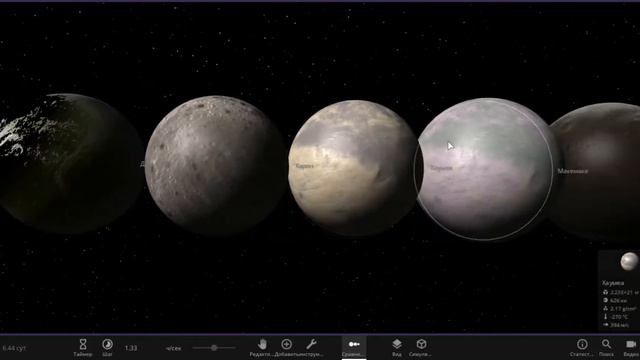Open the Видео camera tool

(x=631, y=348)
